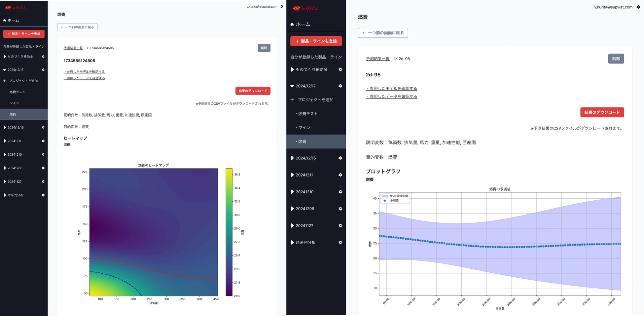Click the 20241211 group label in the right window

coord(304,175)
